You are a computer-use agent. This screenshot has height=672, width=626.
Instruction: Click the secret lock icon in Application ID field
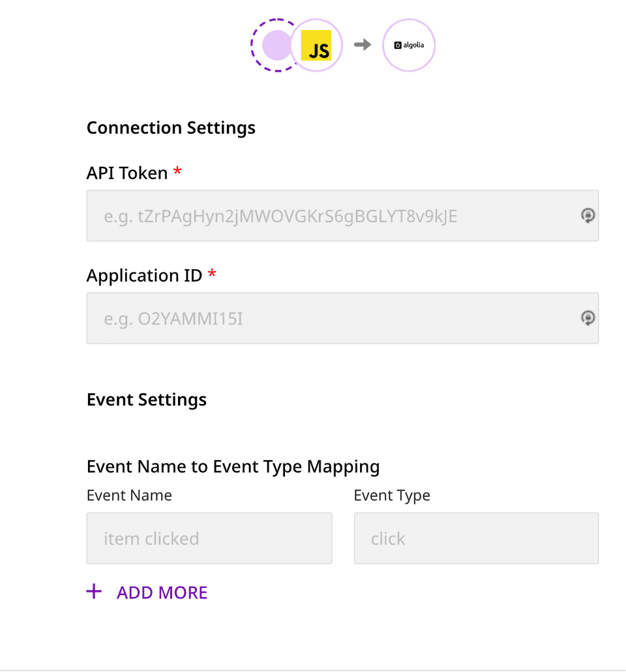click(x=588, y=318)
